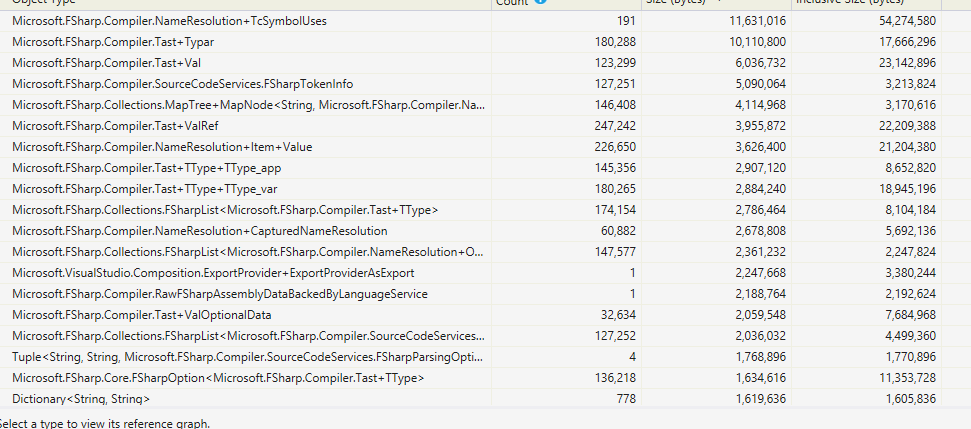Select the Tast+Typar object type
Screen dimensions: 971x429
(x=113, y=42)
